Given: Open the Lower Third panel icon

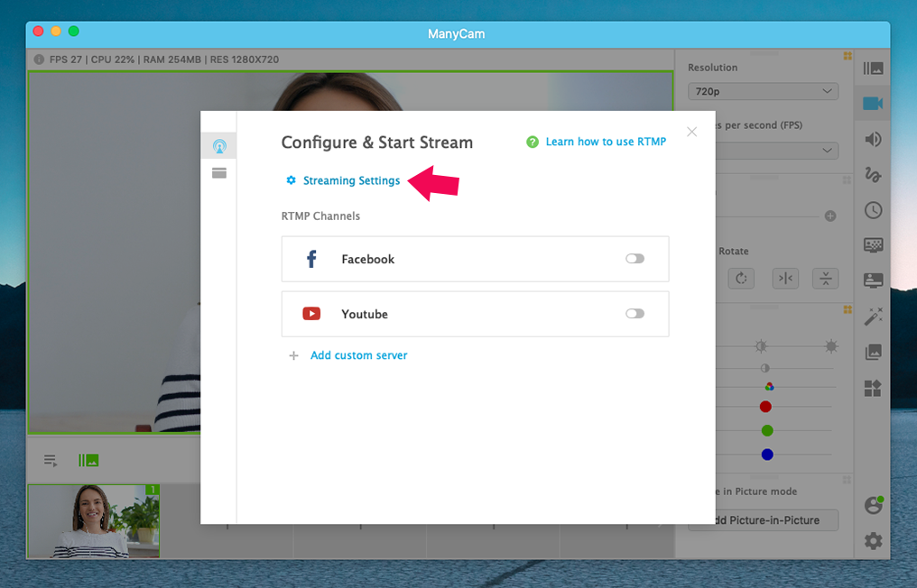Looking at the screenshot, I should coord(873,280).
